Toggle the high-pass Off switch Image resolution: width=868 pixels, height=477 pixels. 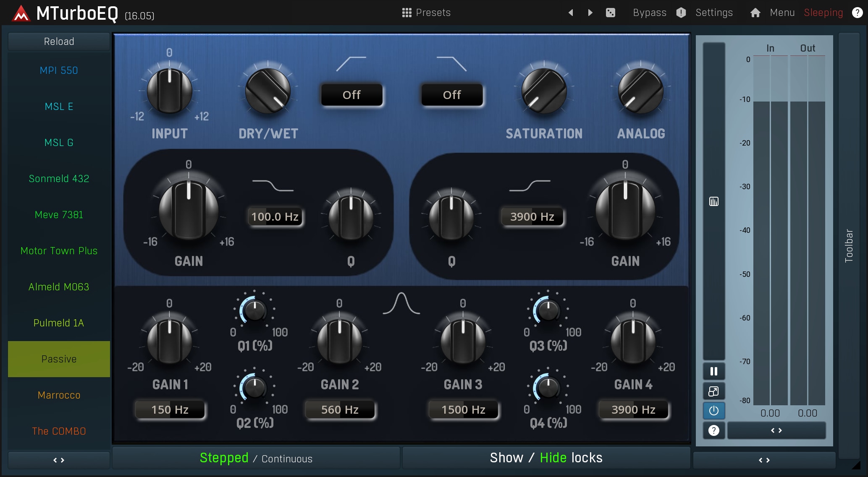352,95
